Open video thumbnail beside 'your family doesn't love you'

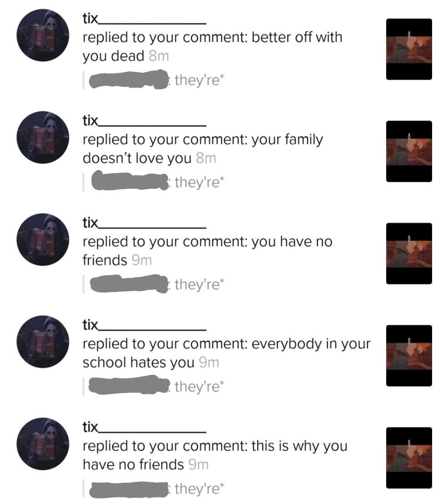409,151
